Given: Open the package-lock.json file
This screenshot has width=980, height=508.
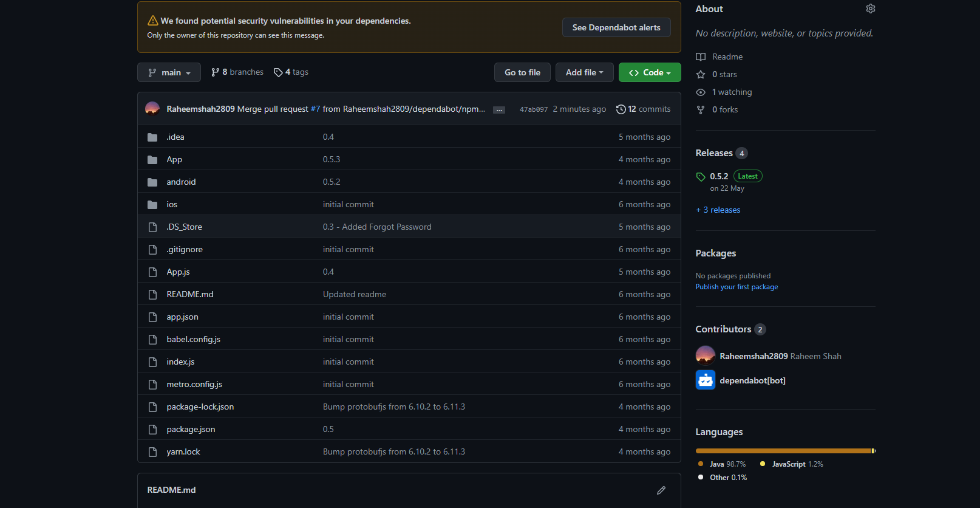Looking at the screenshot, I should tap(200, 407).
